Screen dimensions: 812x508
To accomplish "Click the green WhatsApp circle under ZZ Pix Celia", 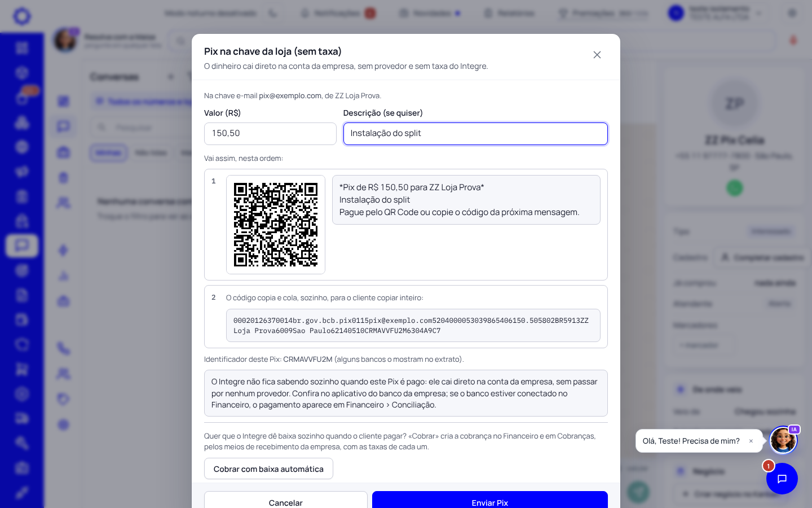I will click(x=734, y=188).
